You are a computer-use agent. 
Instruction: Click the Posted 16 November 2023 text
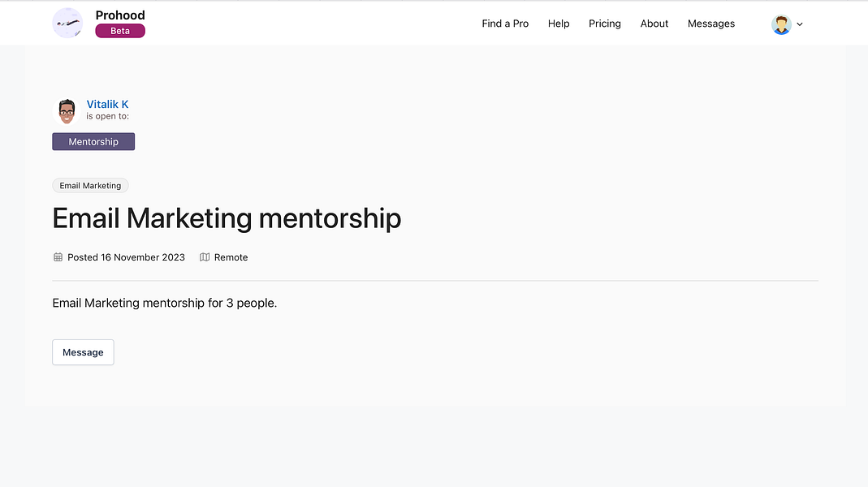(126, 257)
